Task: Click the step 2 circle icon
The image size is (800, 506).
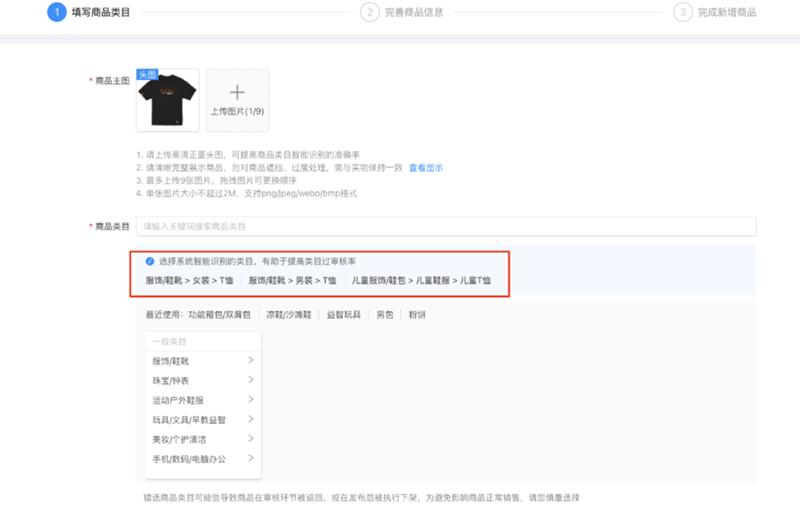Action: click(370, 12)
